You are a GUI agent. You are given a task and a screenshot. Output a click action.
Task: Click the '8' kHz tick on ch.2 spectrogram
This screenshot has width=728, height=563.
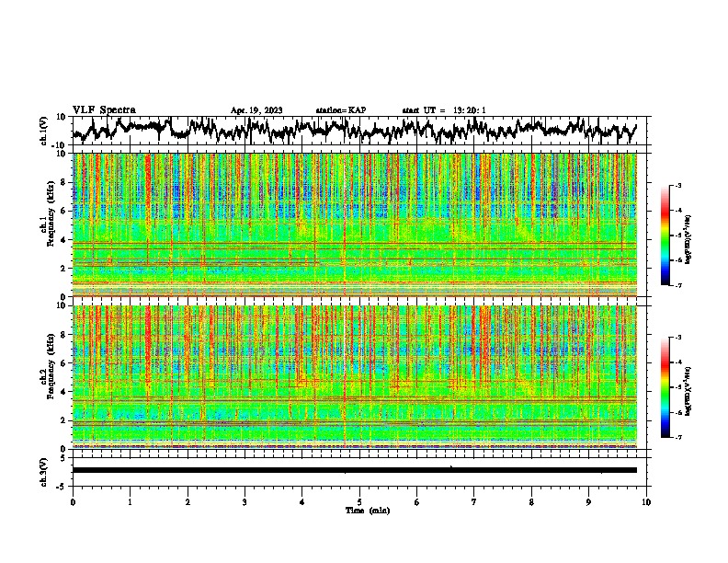(x=63, y=335)
